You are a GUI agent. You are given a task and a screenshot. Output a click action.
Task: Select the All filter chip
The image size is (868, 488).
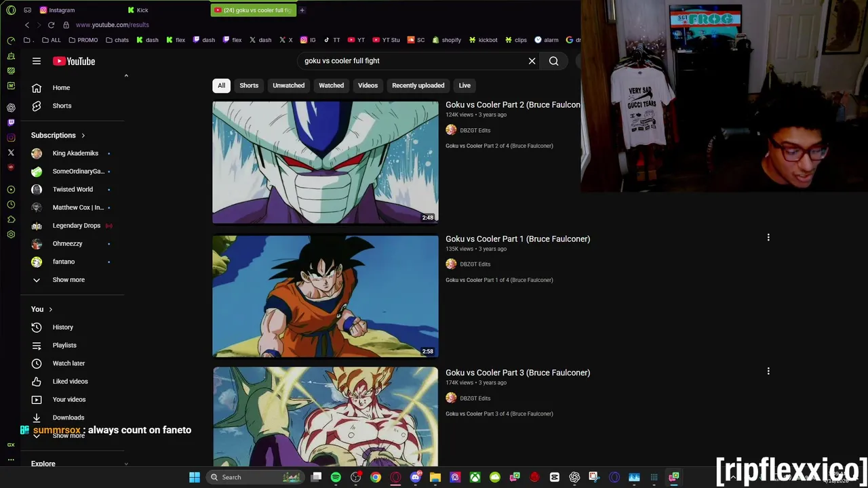(221, 85)
